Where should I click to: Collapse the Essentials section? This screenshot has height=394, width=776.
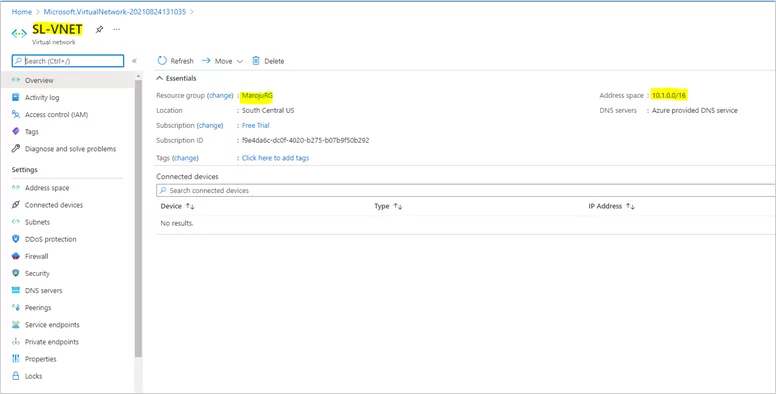(159, 78)
